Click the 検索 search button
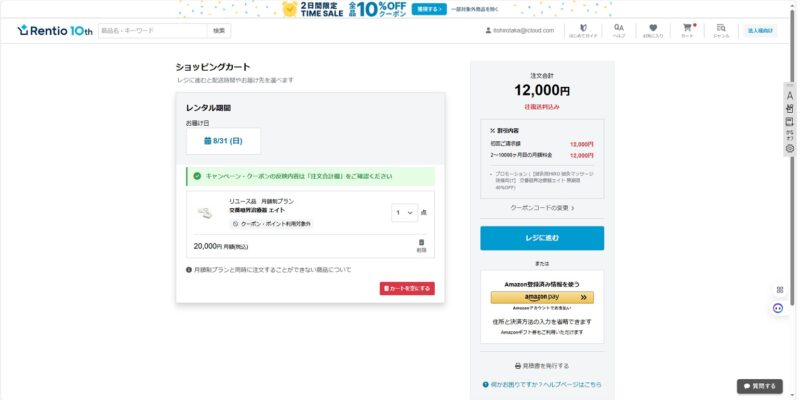This screenshot has width=800, height=400. 219,31
